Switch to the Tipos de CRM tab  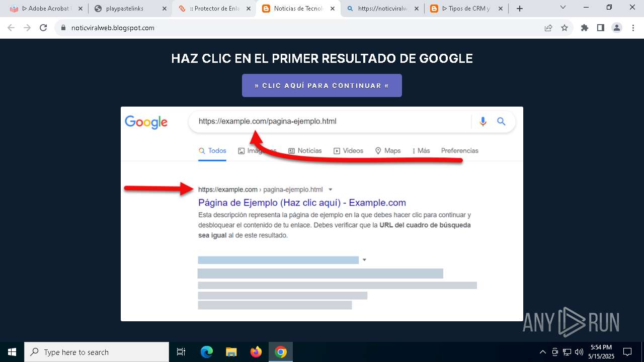tap(466, 9)
